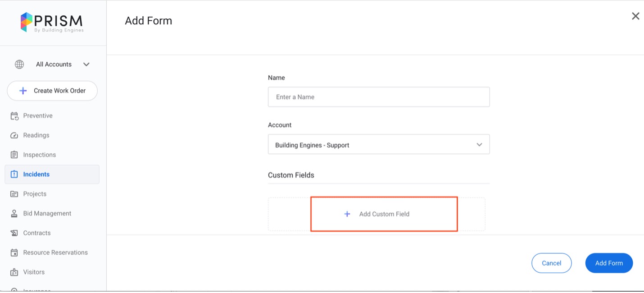This screenshot has height=293, width=644.
Task: Click the Visitors badge icon
Action: [x=14, y=272]
